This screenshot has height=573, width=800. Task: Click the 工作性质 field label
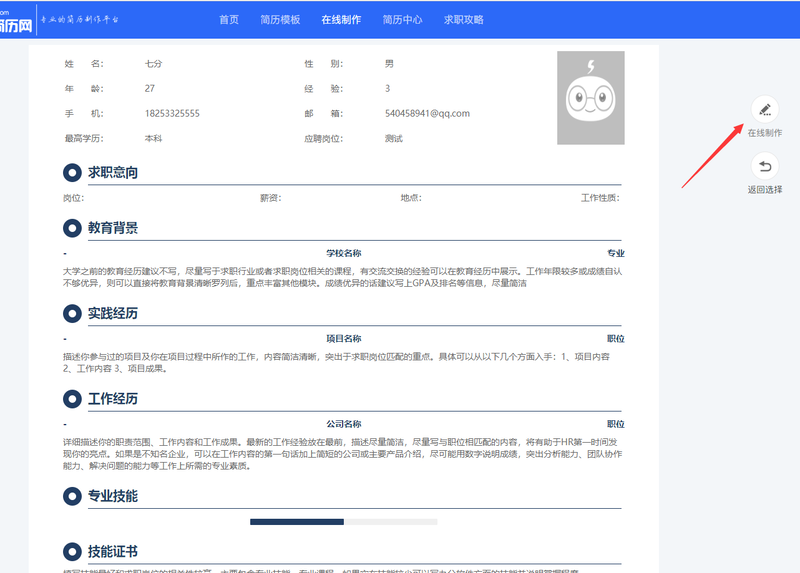pyautogui.click(x=600, y=198)
